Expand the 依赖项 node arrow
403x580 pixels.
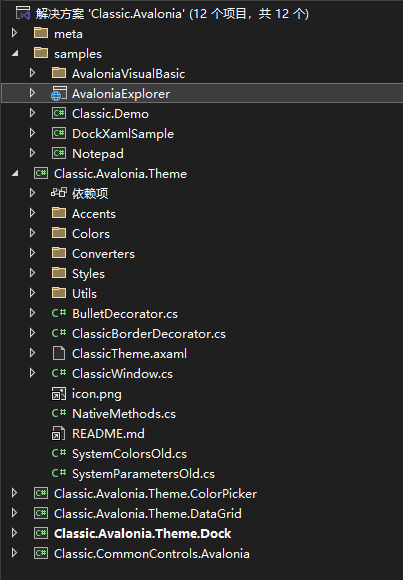click(33, 193)
